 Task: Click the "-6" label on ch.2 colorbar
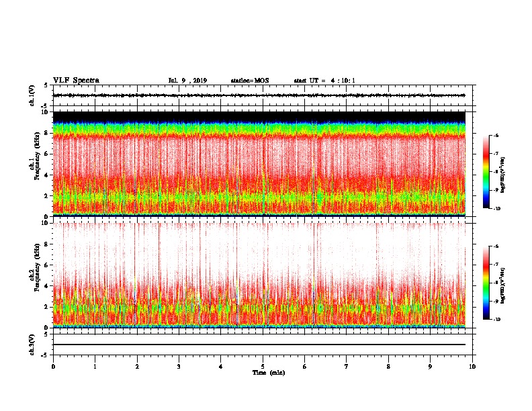(496, 246)
